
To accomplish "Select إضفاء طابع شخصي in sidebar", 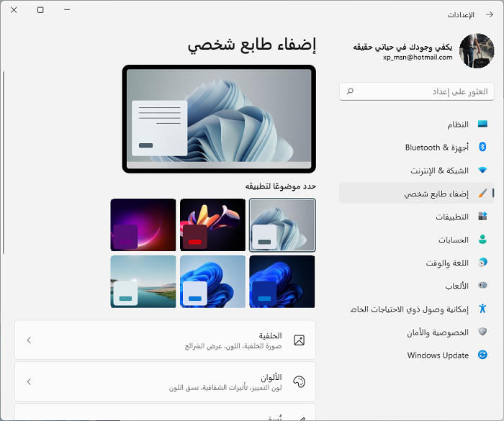I will click(x=417, y=193).
